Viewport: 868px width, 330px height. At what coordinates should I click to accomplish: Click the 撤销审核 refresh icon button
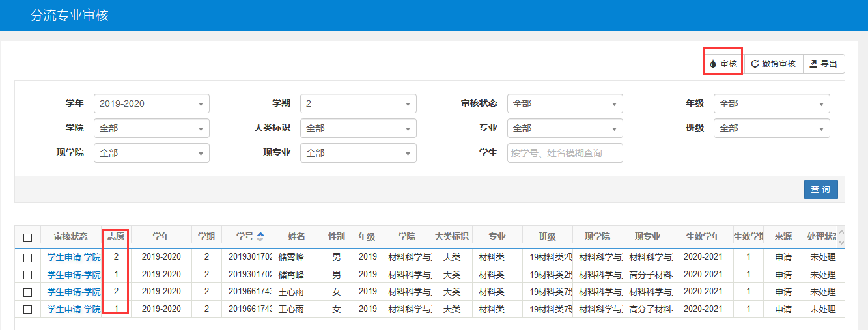(774, 64)
